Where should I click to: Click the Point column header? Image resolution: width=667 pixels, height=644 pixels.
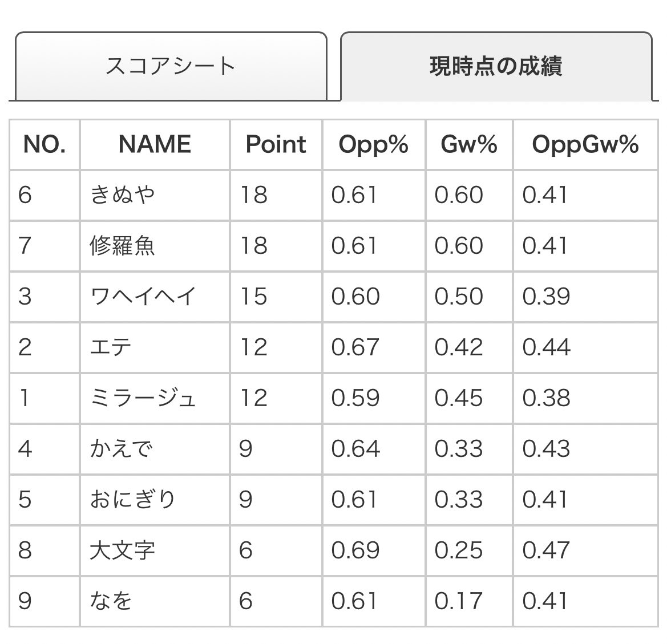tap(276, 144)
